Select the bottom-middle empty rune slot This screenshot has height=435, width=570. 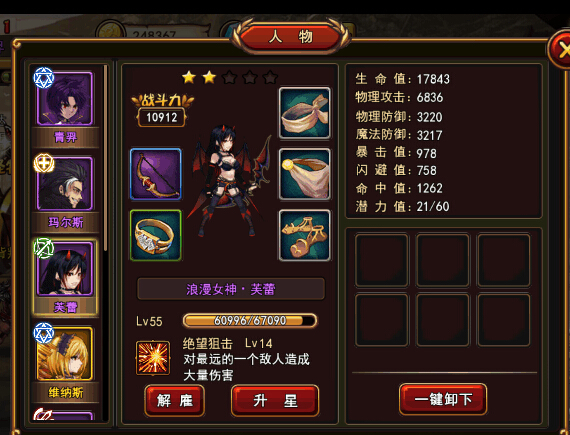(x=443, y=320)
